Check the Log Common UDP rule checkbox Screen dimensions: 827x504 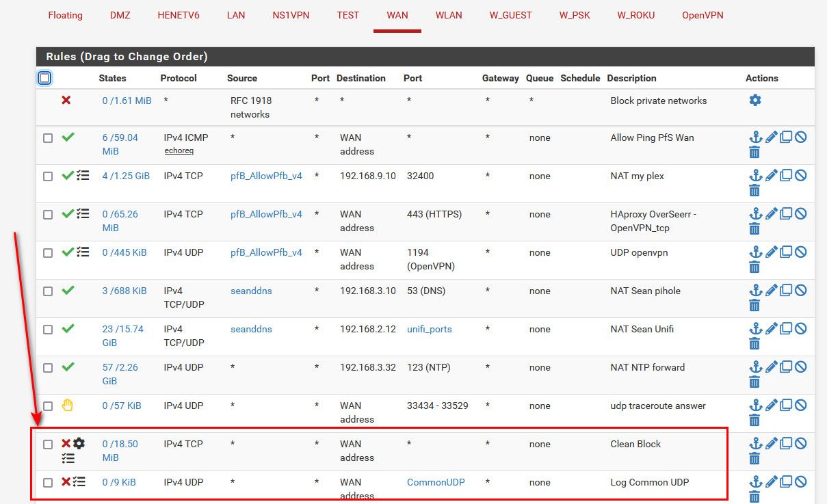tap(48, 483)
